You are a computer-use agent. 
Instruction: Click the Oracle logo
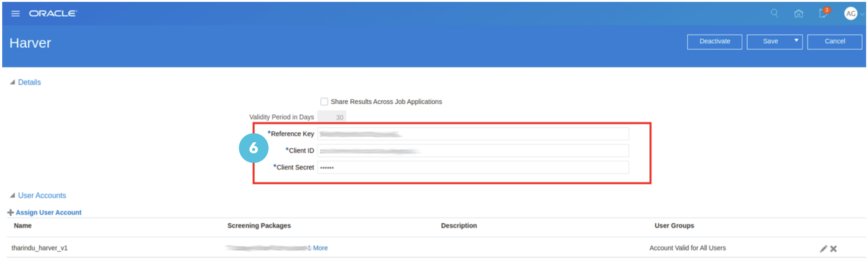(53, 14)
